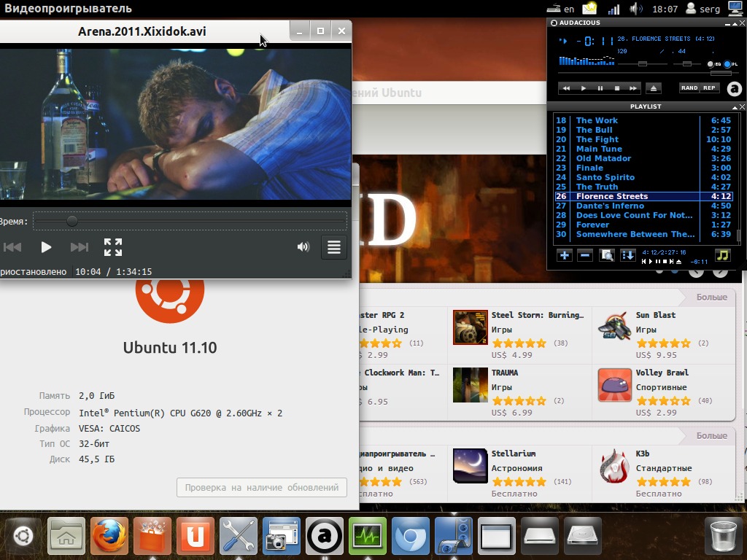
Task: Select track 22 Old Matador
Action: coord(643,158)
